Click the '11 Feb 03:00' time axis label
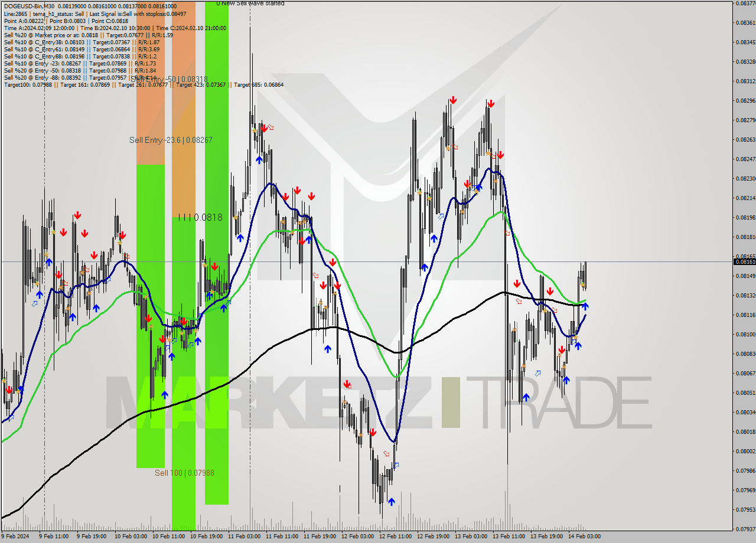756x543 pixels. [x=244, y=536]
